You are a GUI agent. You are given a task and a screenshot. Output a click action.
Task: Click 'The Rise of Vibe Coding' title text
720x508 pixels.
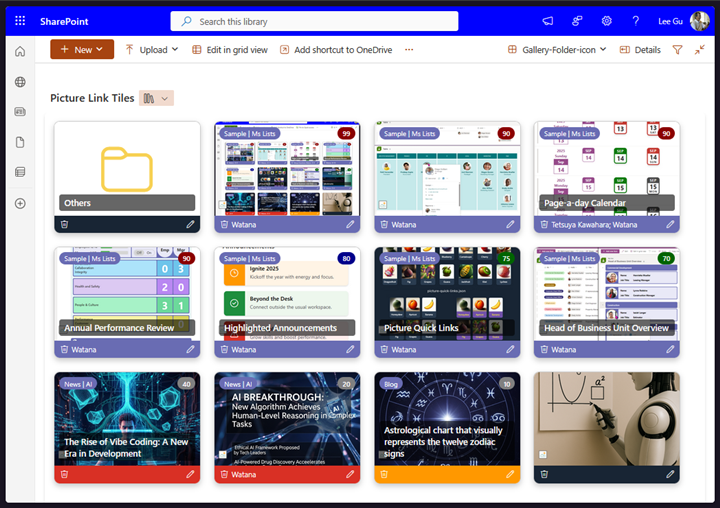pyautogui.click(x=126, y=447)
